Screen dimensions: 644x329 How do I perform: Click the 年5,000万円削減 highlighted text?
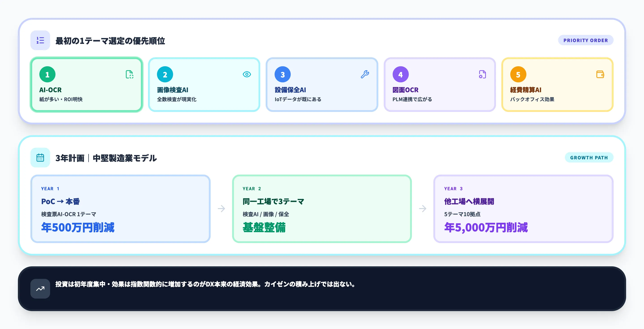pyautogui.click(x=486, y=228)
